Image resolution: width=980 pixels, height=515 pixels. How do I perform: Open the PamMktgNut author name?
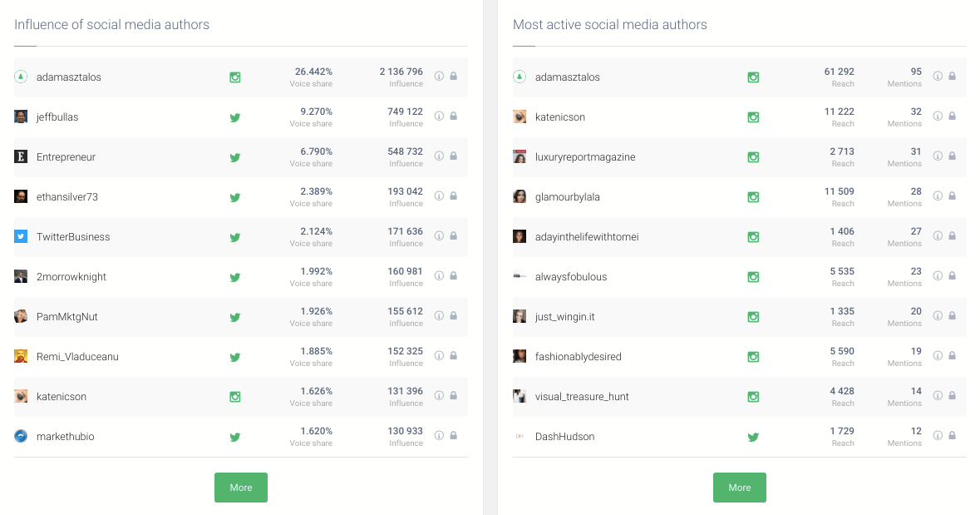pos(67,317)
